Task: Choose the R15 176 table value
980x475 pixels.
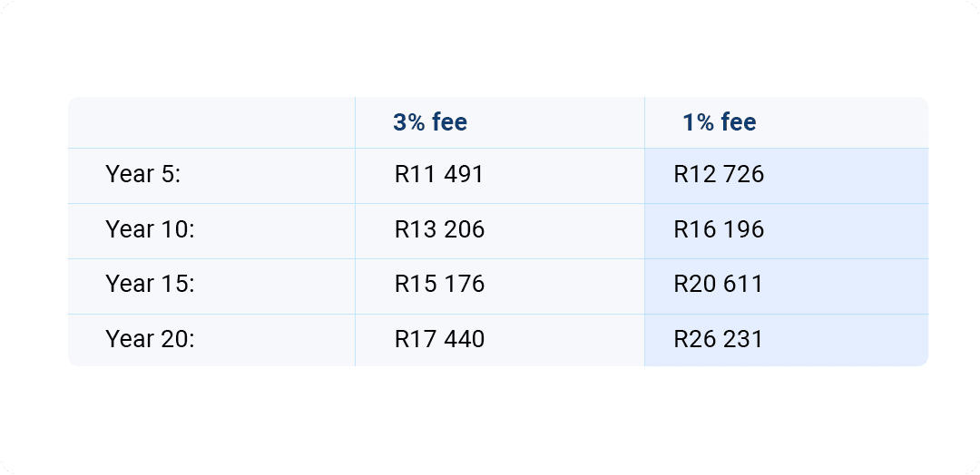Action: (x=439, y=284)
